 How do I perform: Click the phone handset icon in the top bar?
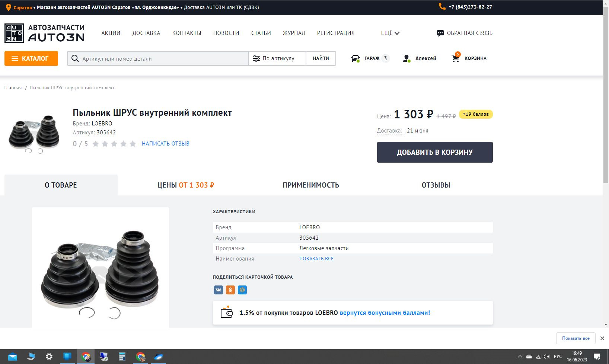(x=442, y=7)
